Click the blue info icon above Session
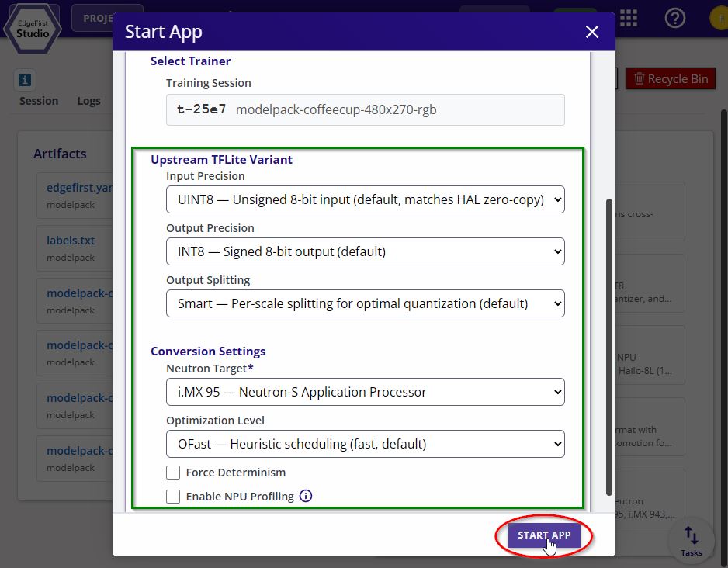728x568 pixels. (25, 80)
